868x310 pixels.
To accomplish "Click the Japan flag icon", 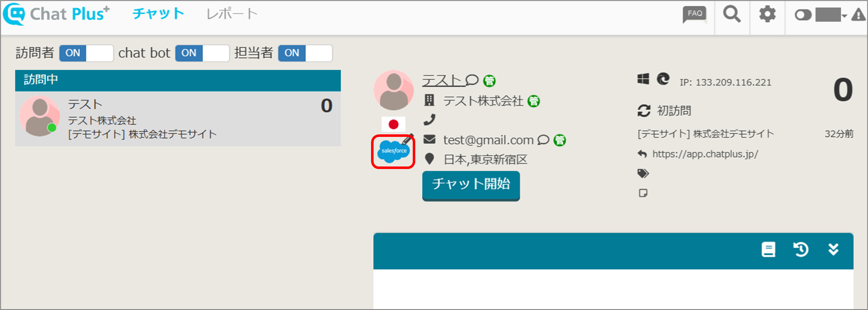I will pos(393,124).
